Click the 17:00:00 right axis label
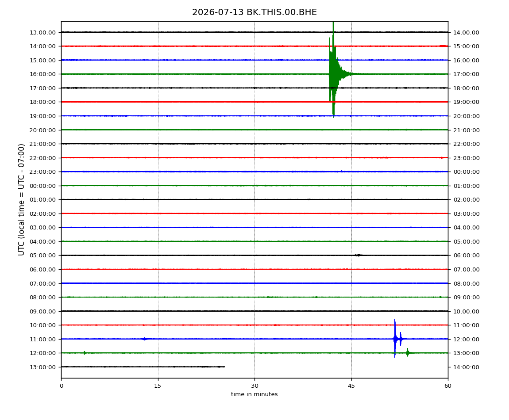509x420 pixels. click(466, 74)
